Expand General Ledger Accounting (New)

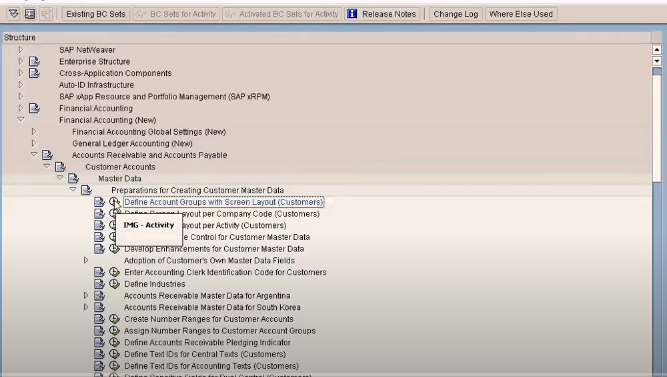coord(34,143)
